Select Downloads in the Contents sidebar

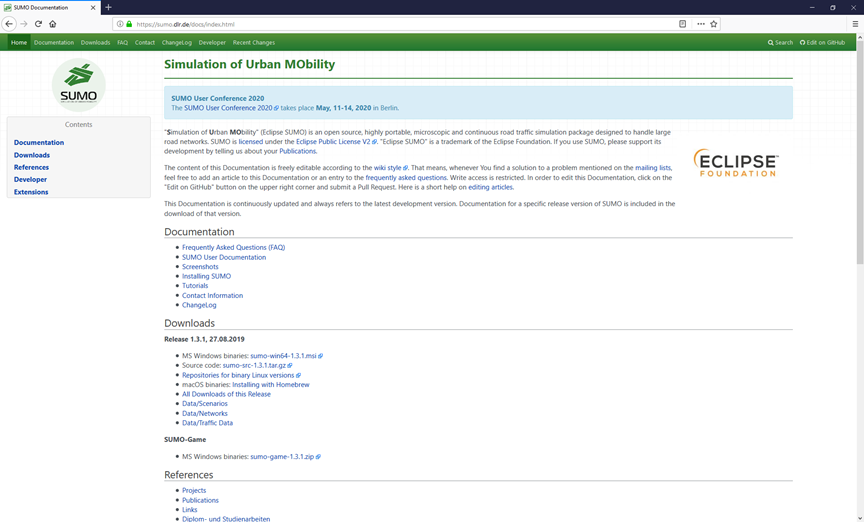click(x=32, y=155)
